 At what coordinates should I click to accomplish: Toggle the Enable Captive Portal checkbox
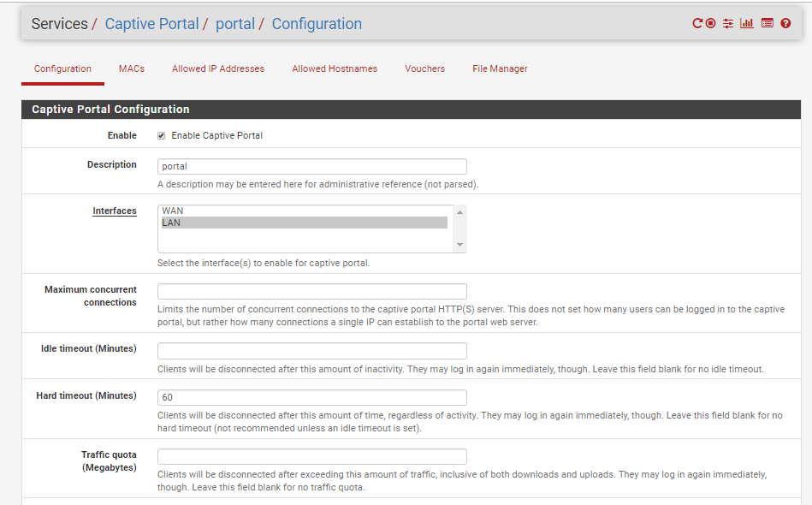pyautogui.click(x=161, y=136)
